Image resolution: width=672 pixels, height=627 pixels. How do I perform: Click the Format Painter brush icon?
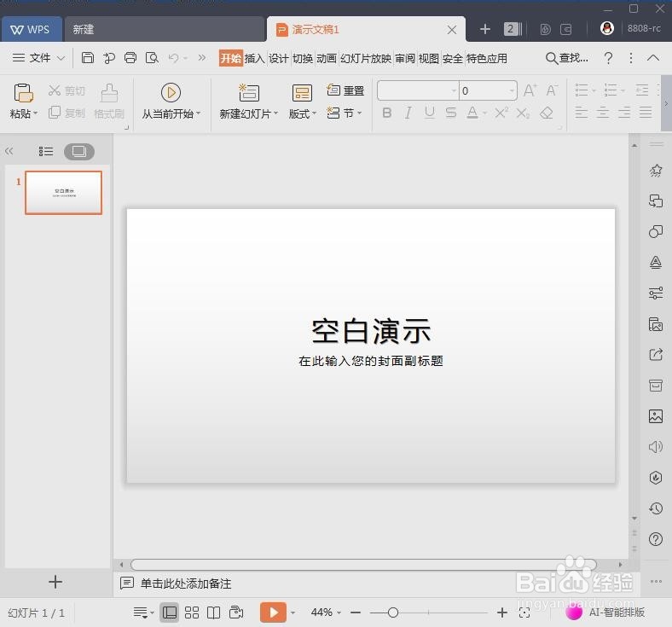tap(109, 93)
